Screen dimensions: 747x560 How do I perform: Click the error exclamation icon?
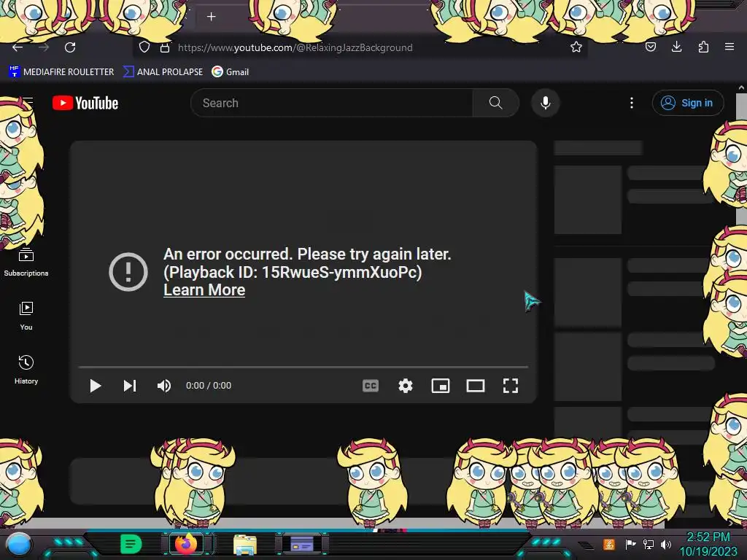coord(128,272)
